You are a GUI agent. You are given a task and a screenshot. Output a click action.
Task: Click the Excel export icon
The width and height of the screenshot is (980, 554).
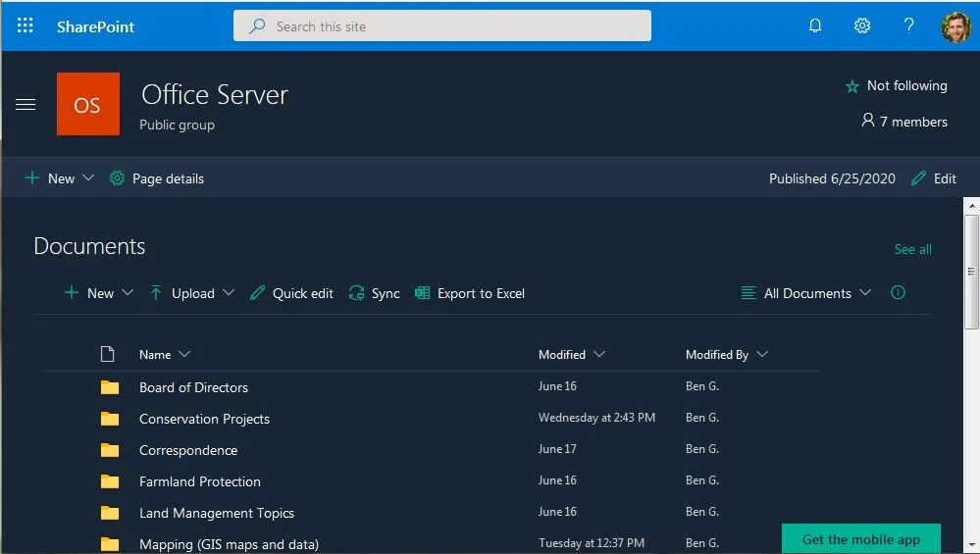(x=423, y=293)
